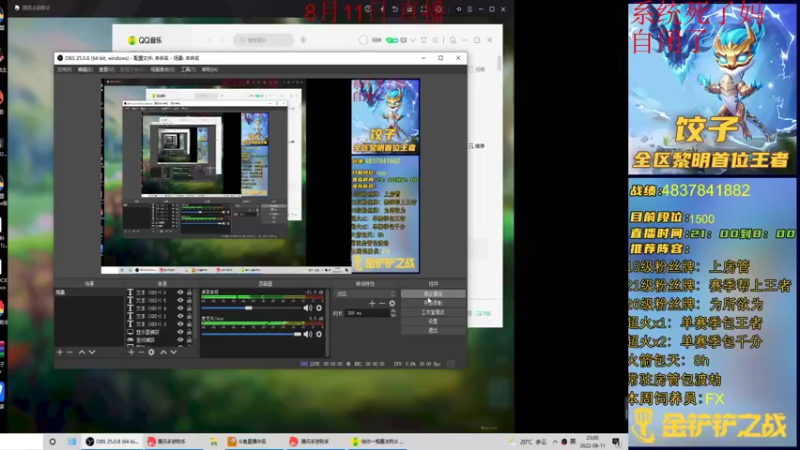The height and width of the screenshot is (450, 800).
Task: Open the desktop audio settings gear
Action: click(319, 308)
